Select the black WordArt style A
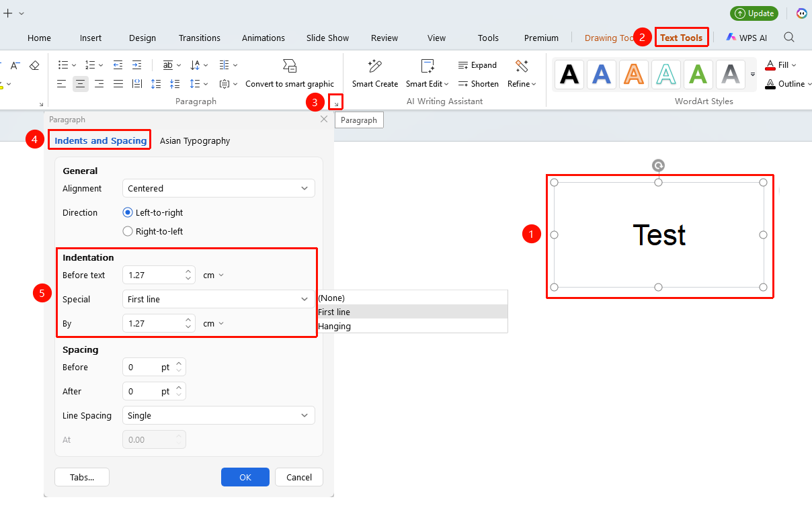Viewport: 812px width, 516px height. 569,74
